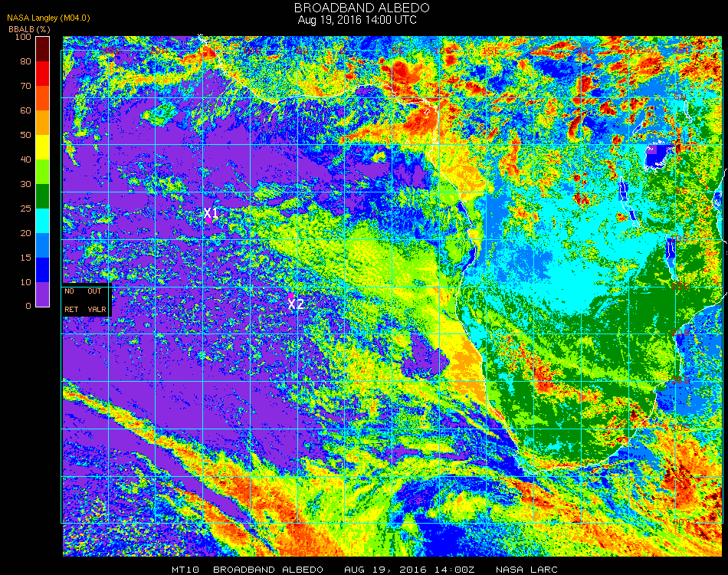Select the purple 0-10% color bar segment
This screenshot has height=575, width=728.
(43, 294)
